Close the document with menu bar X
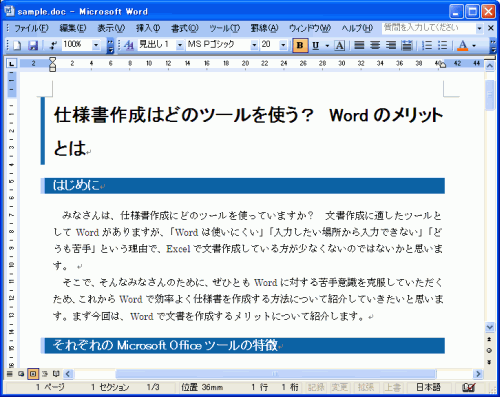Image resolution: width=500 pixels, height=397 pixels. [491, 28]
